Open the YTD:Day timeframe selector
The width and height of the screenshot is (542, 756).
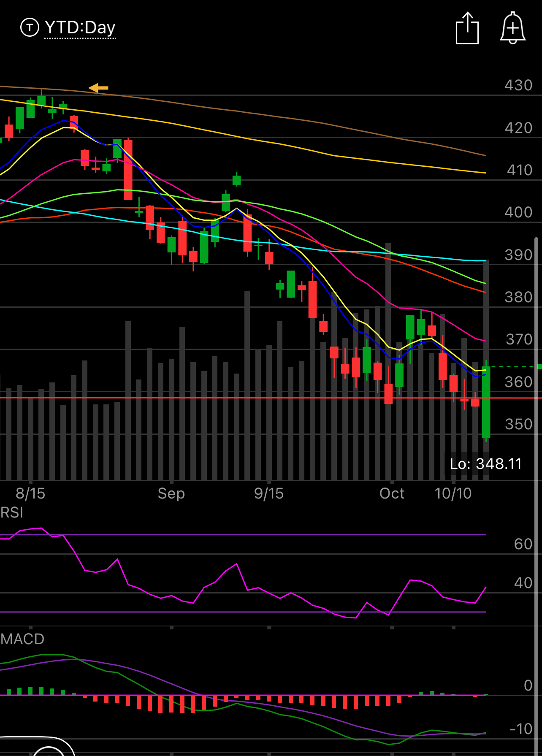point(80,28)
